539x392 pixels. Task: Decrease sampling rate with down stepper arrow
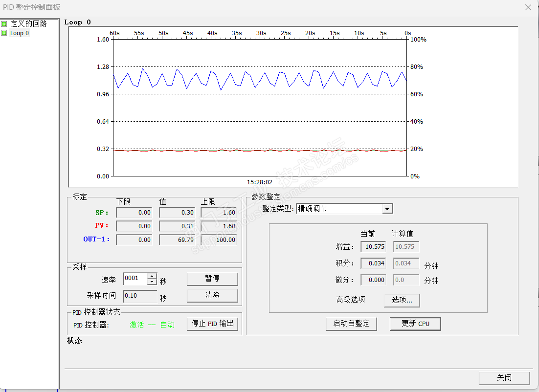point(152,282)
